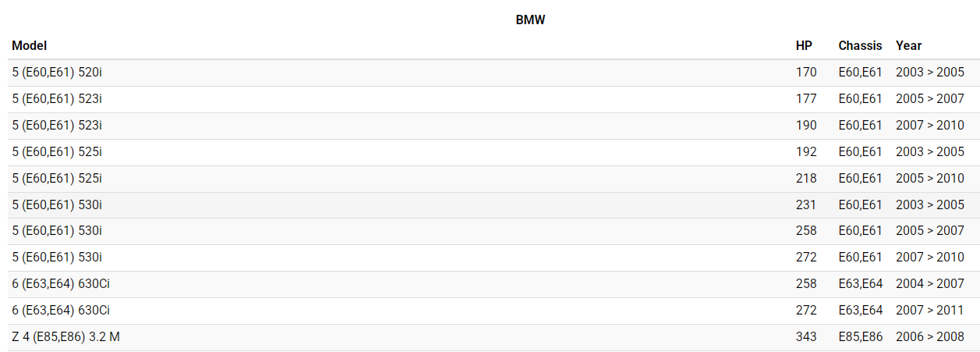Screen dimensions: 980x352
Task: Select the 5 (E60,E61) 520i row
Action: [57, 73]
